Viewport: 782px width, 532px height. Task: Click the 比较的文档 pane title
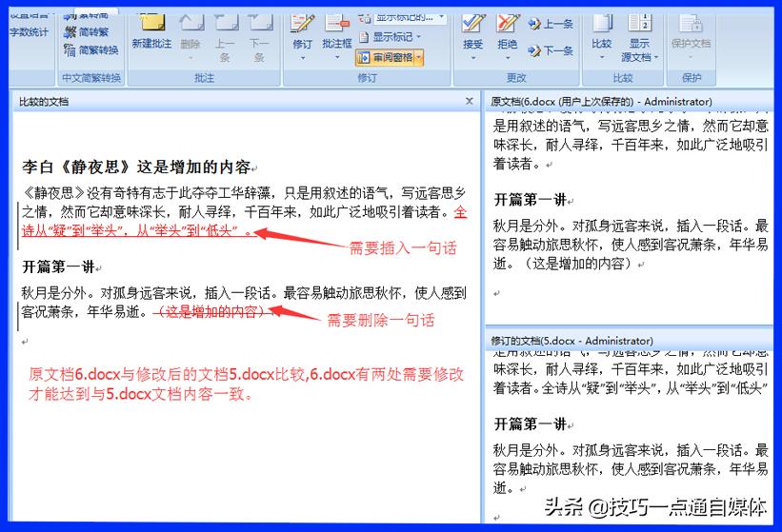click(44, 102)
